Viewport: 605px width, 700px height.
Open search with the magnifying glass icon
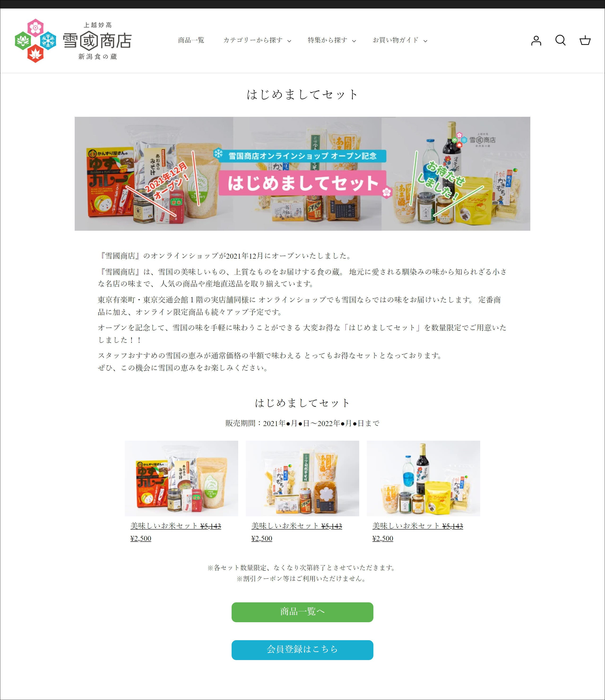point(560,40)
